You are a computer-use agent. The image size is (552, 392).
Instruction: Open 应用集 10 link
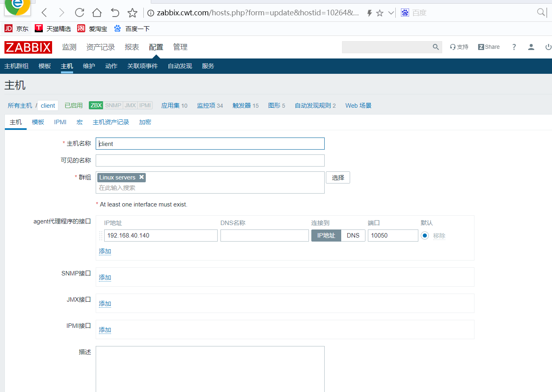tap(174, 106)
